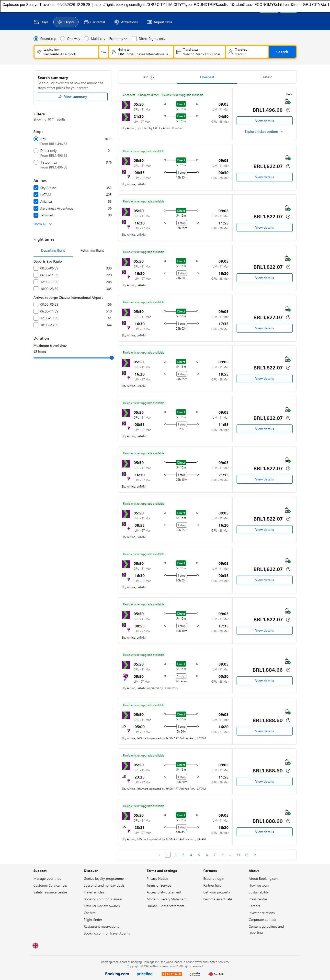Click the blue Search button
Viewport: 330px width, 980px height.
pyautogui.click(x=282, y=52)
